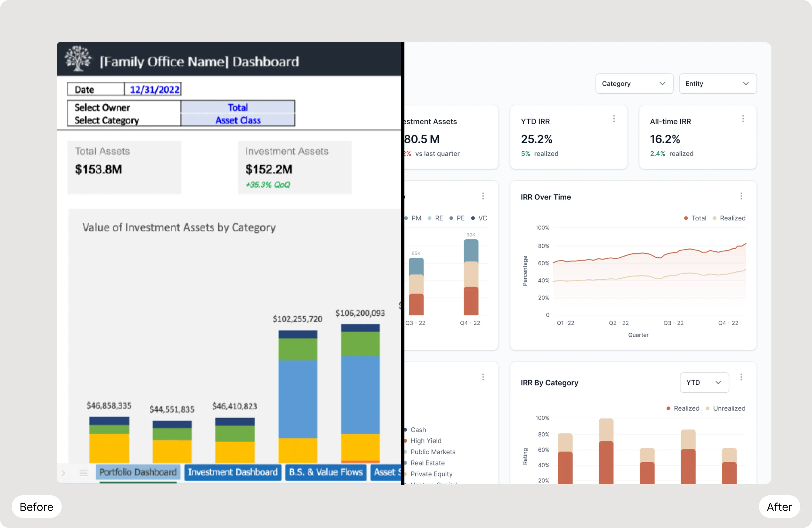Switch to the Investment Dashboard sheet tab
This screenshot has width=812, height=528.
(x=233, y=472)
